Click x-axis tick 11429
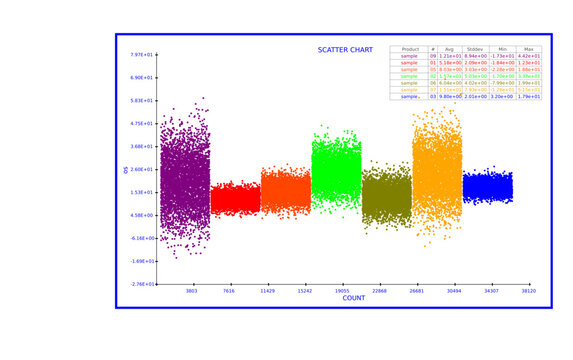 (267, 291)
